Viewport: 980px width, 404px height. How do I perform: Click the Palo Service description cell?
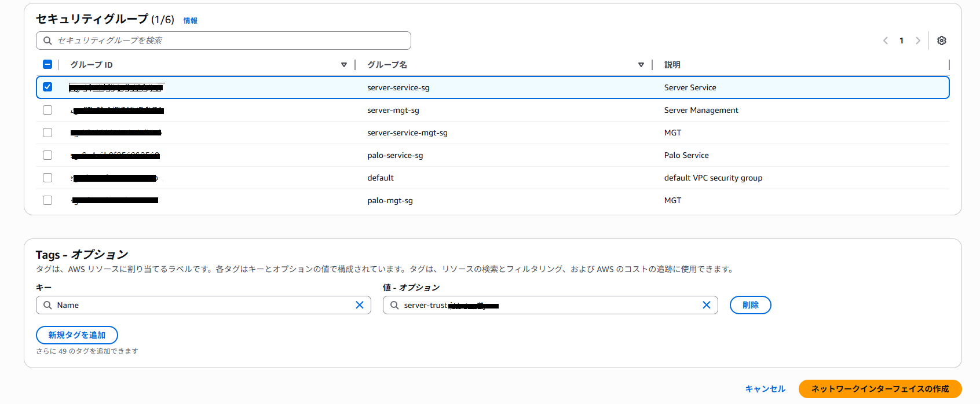[686, 155]
